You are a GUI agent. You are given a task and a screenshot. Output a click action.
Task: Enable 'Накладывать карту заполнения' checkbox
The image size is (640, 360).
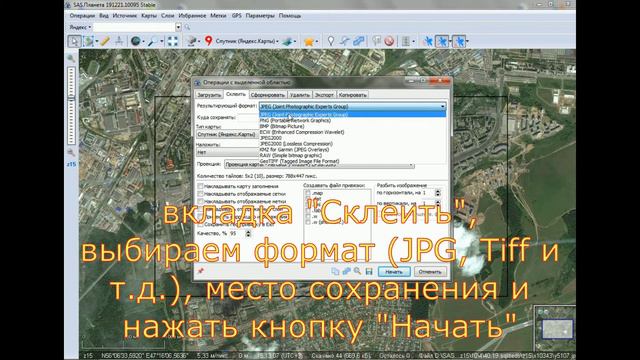pos(200,186)
